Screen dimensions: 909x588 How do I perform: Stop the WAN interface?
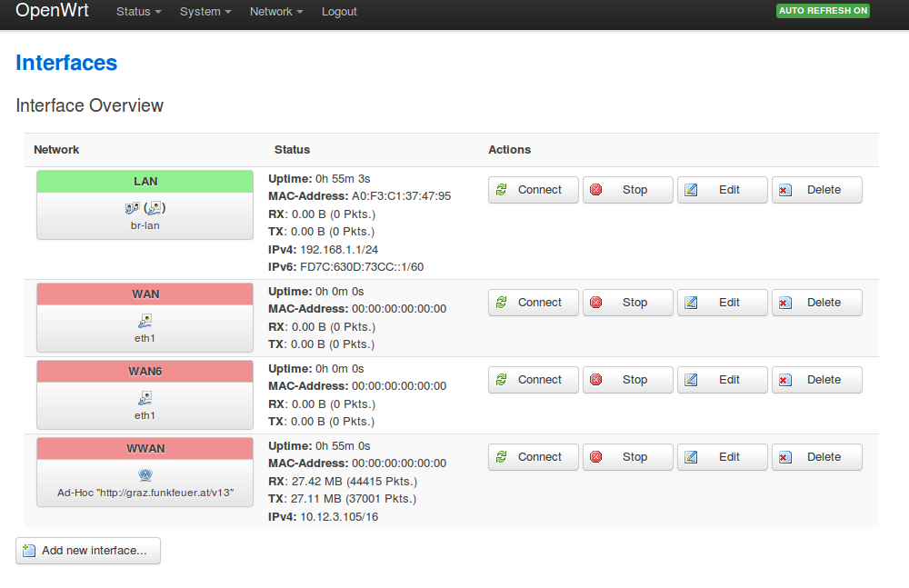pos(627,303)
